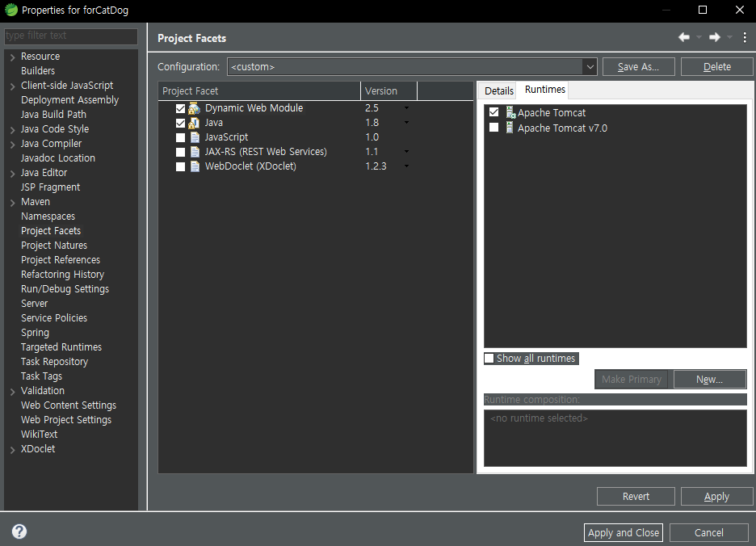
Task: Click Apply and Close button
Action: [624, 532]
